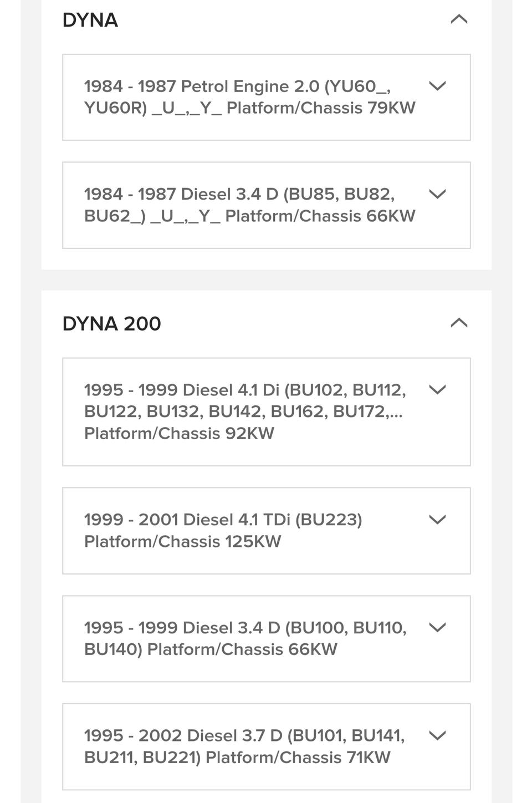Click the Platform/Chassis 71KW text

[298, 757]
